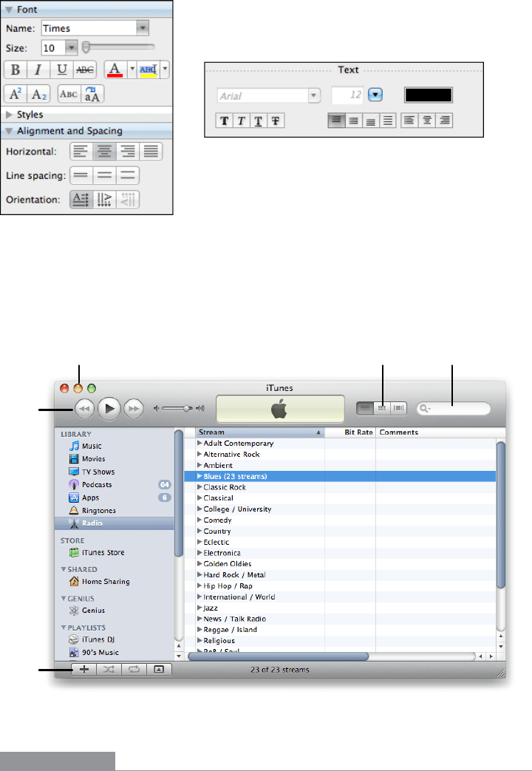Toggle italic T in Text panel

(242, 120)
